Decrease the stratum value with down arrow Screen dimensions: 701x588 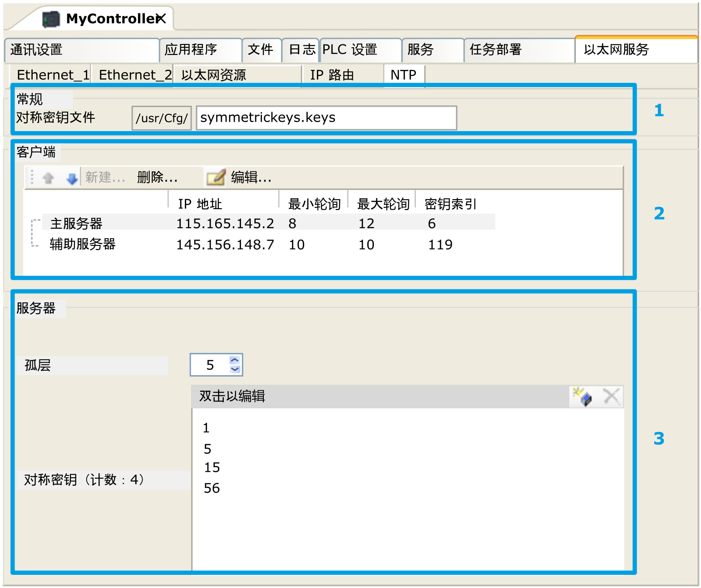coord(235,369)
